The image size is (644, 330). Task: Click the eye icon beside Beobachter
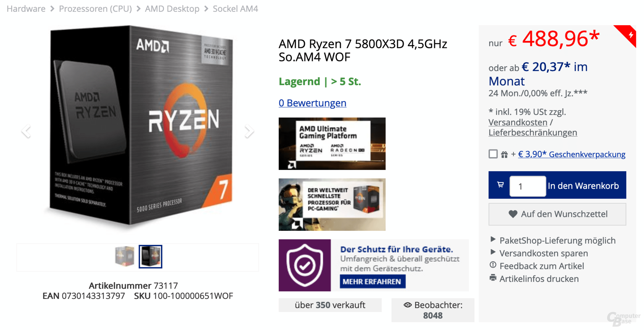tap(408, 305)
